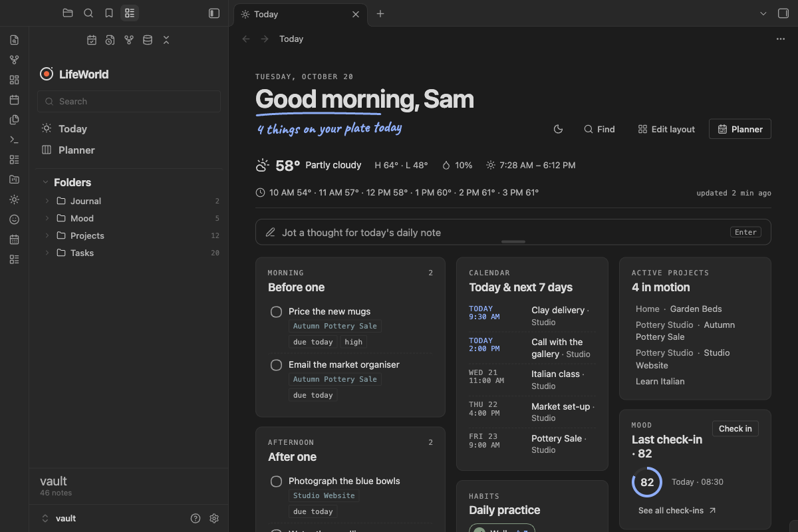This screenshot has width=798, height=532.
Task: Click the calendar-check icon in LifeWorld panel toolbar
Action: (x=92, y=41)
